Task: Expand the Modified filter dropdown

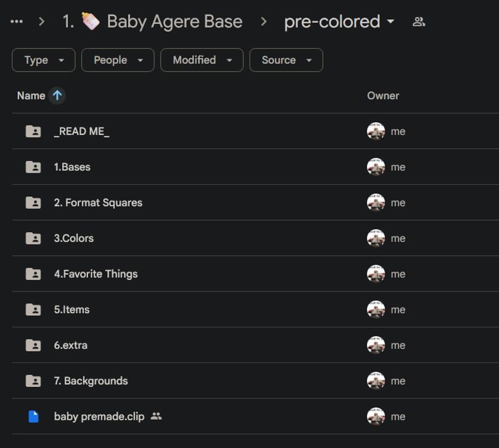Action: 202,60
